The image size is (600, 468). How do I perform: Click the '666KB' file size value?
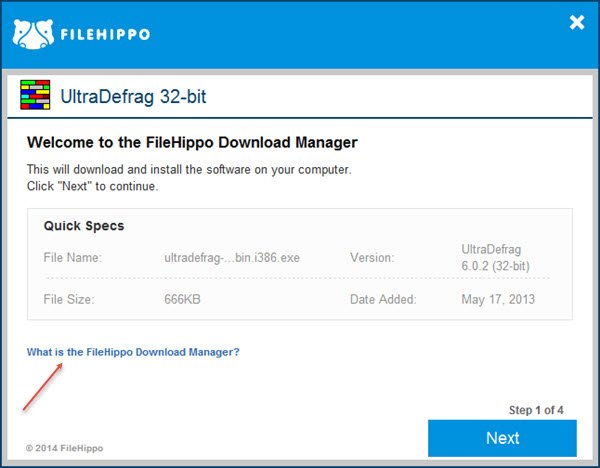coord(186,299)
